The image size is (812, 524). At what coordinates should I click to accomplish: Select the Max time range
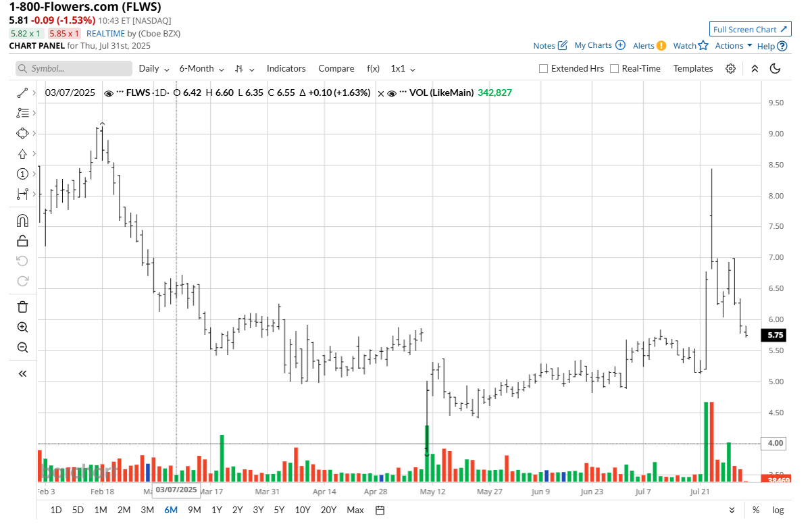355,510
